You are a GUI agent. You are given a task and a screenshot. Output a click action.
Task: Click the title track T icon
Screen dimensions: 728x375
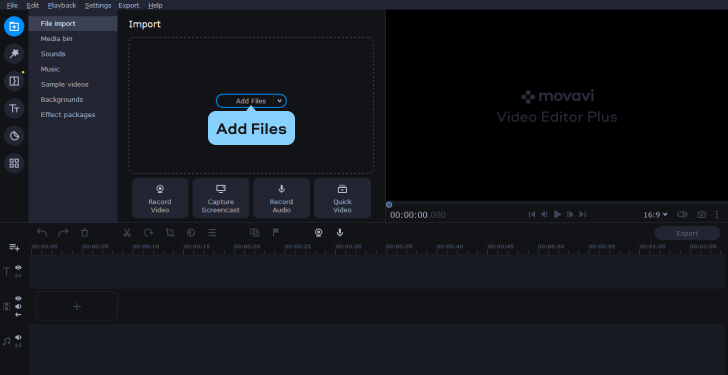point(6,272)
